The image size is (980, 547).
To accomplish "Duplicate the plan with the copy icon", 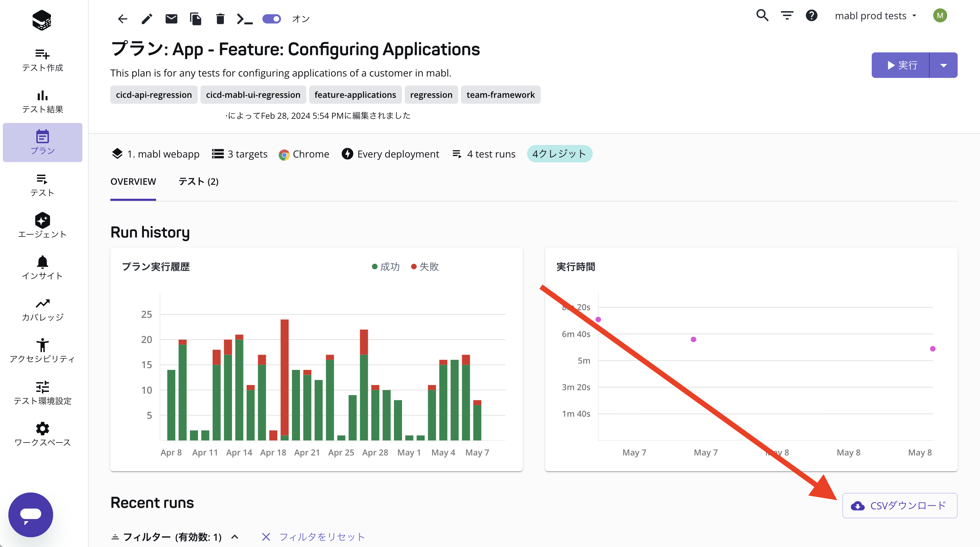I will pyautogui.click(x=196, y=19).
